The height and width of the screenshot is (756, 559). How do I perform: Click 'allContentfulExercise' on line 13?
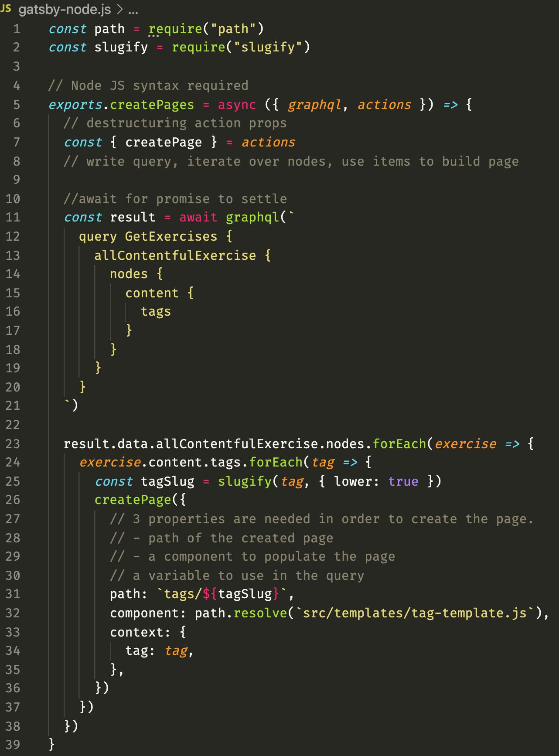(175, 255)
